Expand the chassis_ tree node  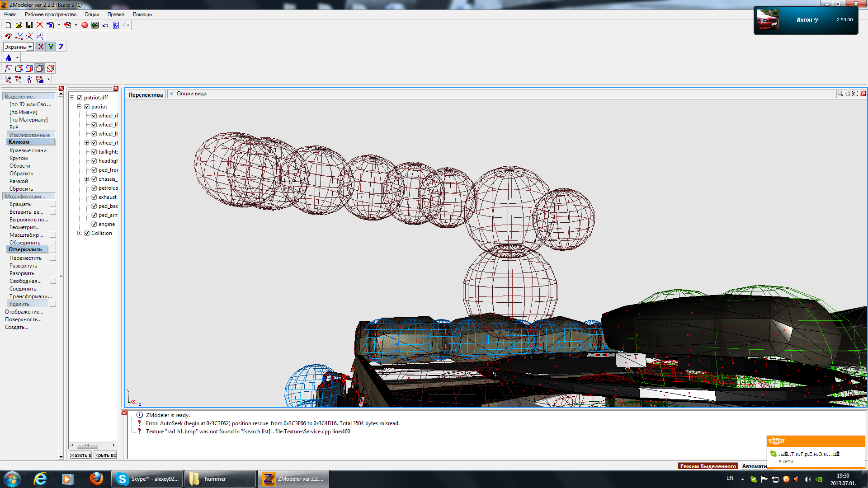click(86, 179)
